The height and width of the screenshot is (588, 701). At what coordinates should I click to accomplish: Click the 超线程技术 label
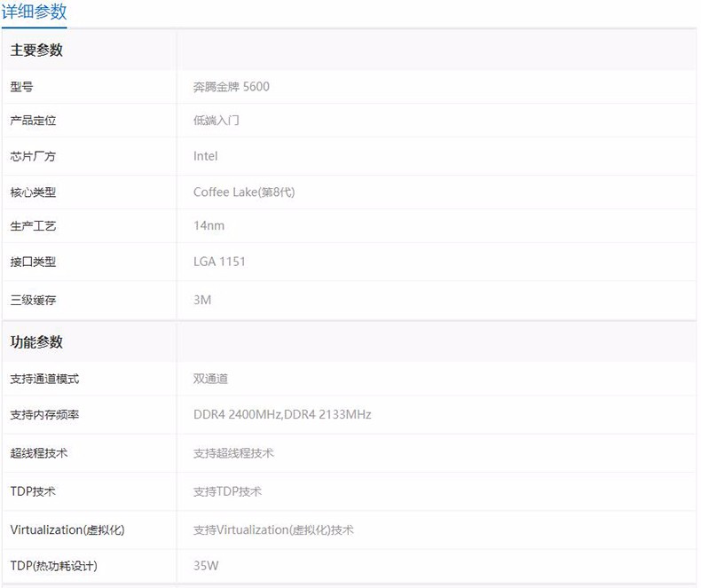(x=39, y=453)
